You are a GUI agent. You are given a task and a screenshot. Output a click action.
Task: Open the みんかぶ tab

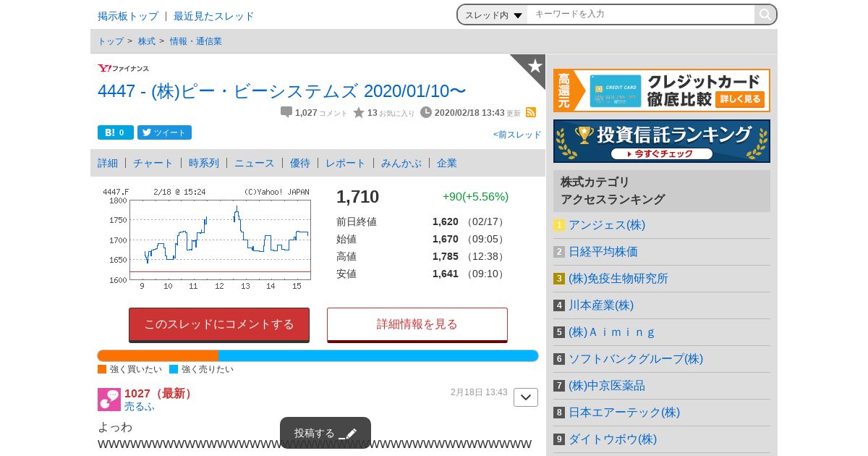click(401, 163)
